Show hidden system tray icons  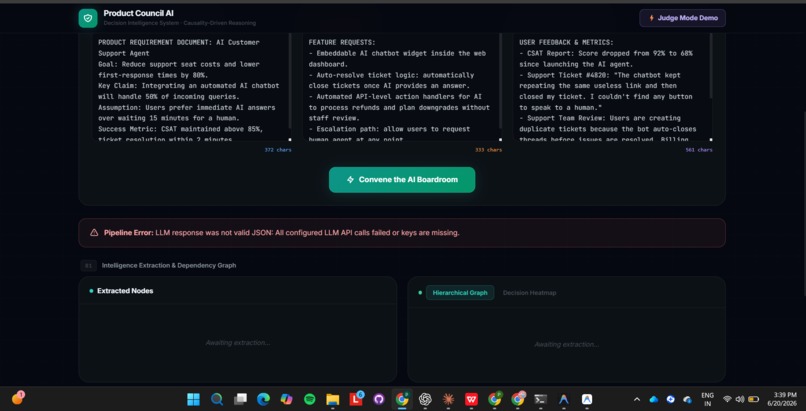[637, 399]
